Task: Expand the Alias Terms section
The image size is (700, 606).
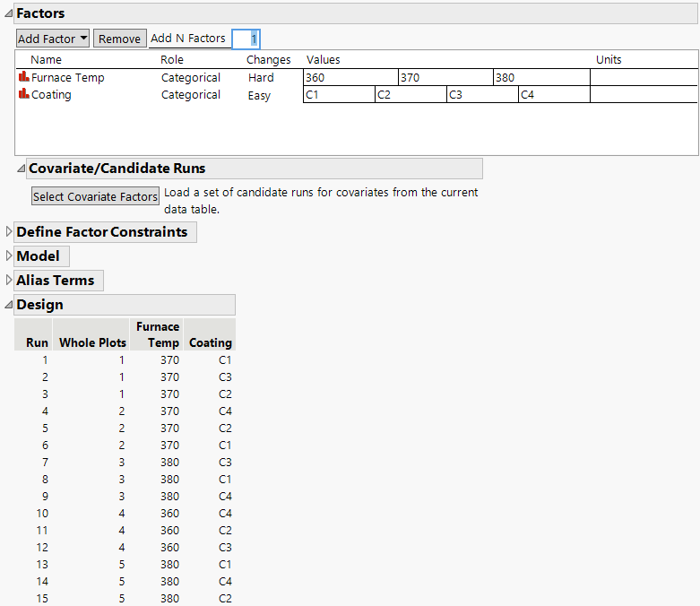Action: 8,280
